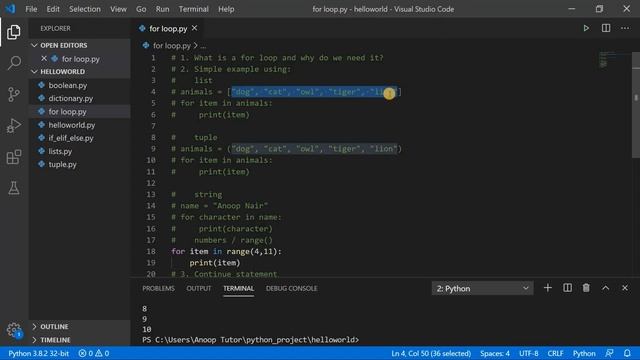Open the Terminal menu
This screenshot has height=360, width=640.
193,9
